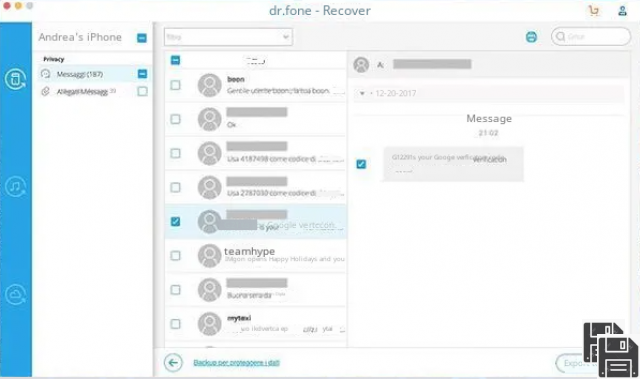Open the boon conversation
The width and height of the screenshot is (640, 379).
[256, 85]
